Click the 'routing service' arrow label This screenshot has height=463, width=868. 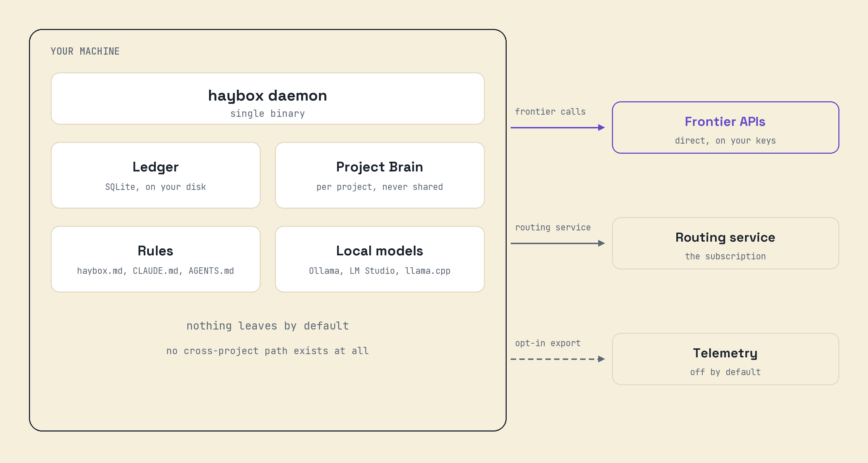(553, 228)
